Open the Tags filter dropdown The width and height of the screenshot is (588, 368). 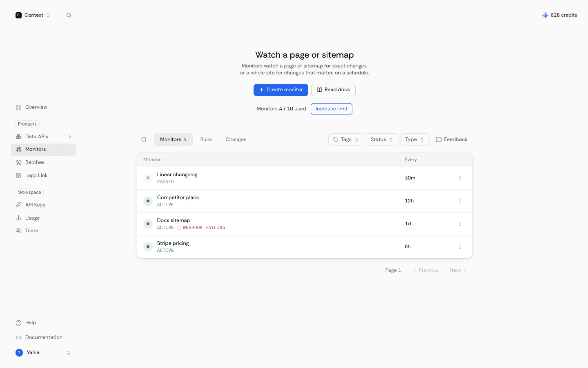[x=346, y=139]
